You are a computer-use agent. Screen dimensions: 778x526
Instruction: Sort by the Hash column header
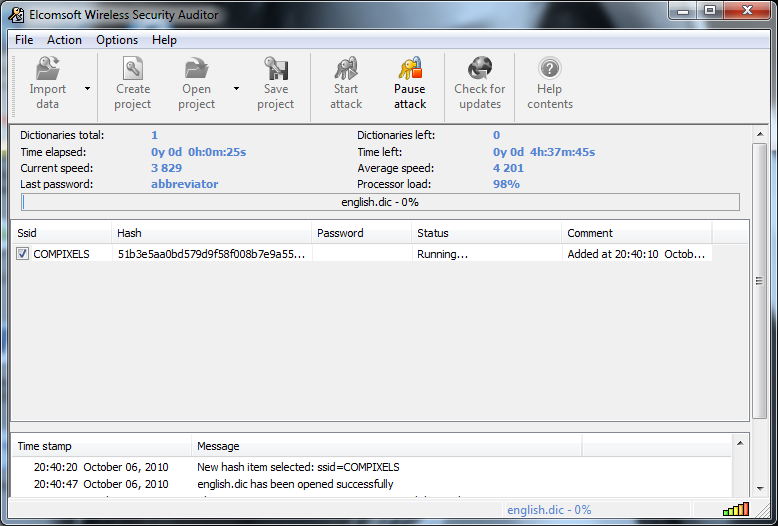coord(211,233)
